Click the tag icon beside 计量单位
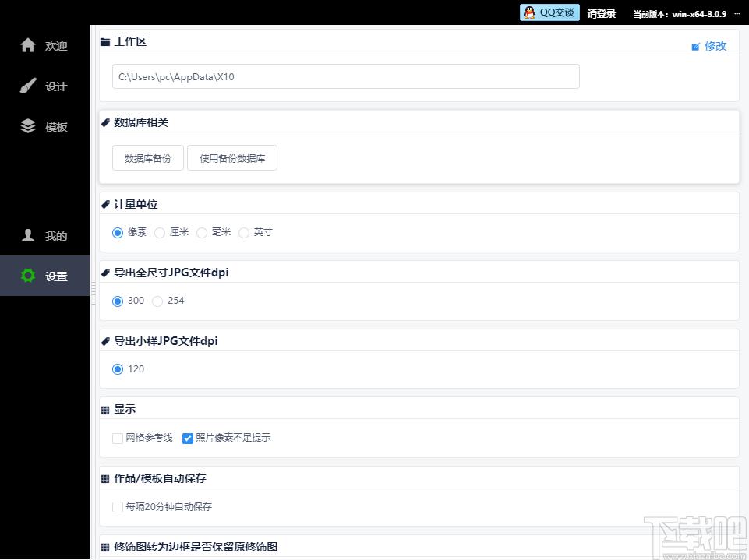 click(x=105, y=205)
